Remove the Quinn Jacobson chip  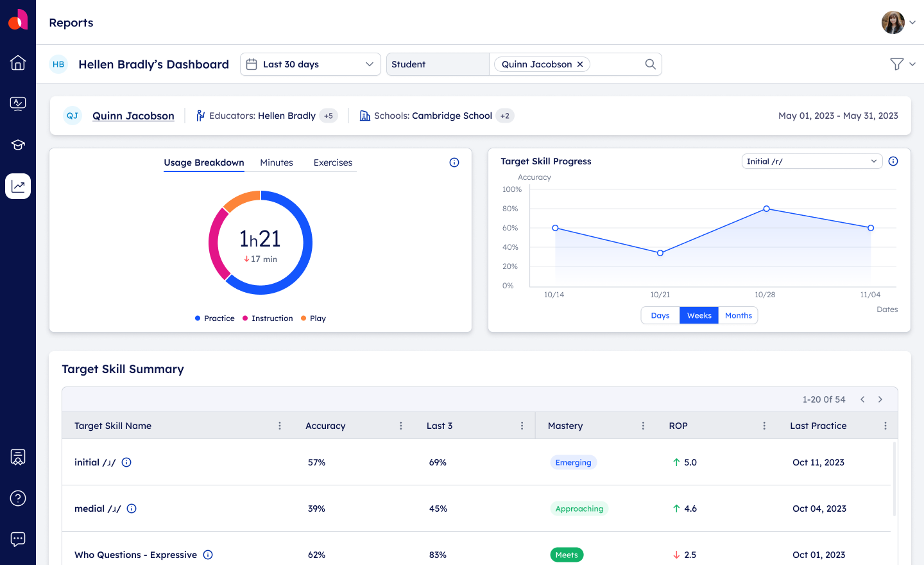point(580,64)
